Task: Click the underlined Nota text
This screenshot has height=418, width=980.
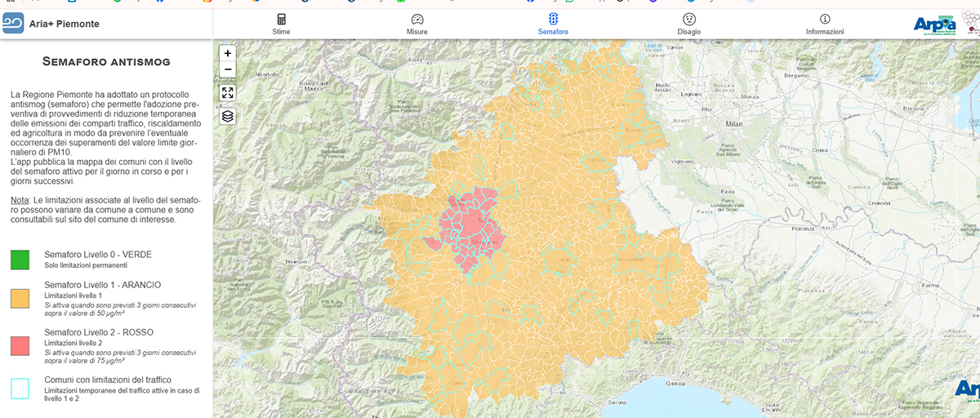Action: (20, 200)
